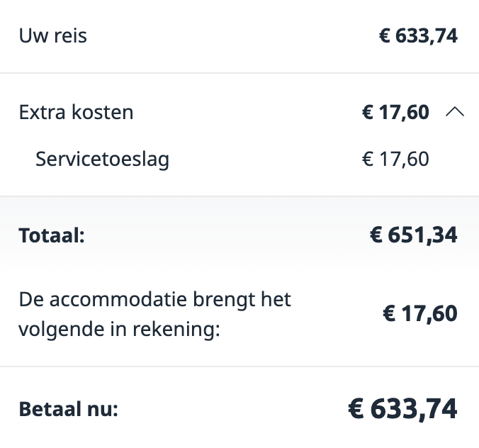Click the euro sign in the Uw reis price
Viewport: 479px width, 448px height.
coord(385,35)
